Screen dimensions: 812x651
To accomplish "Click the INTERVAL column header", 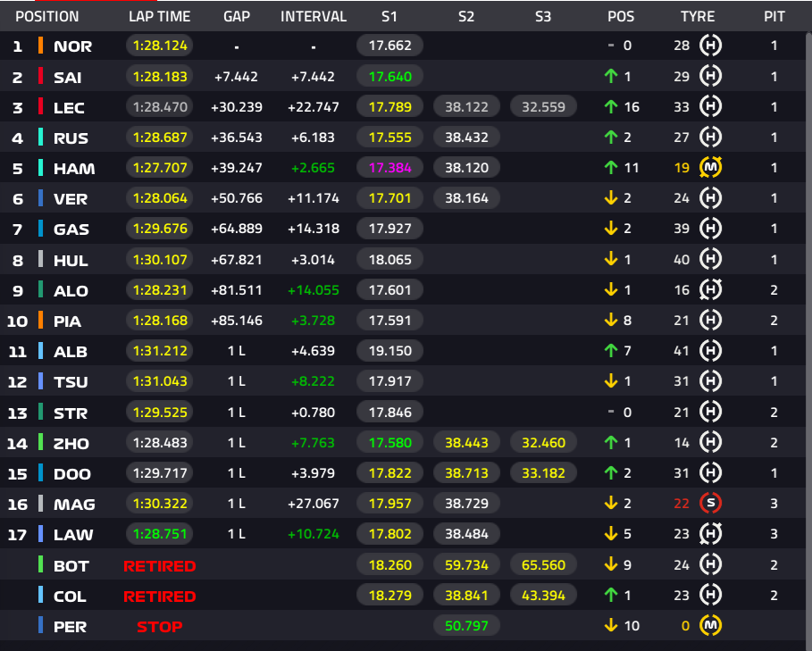I will [314, 17].
